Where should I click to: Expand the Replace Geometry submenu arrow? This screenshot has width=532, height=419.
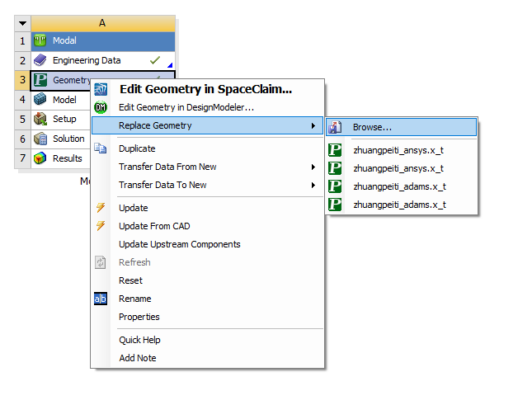(313, 125)
